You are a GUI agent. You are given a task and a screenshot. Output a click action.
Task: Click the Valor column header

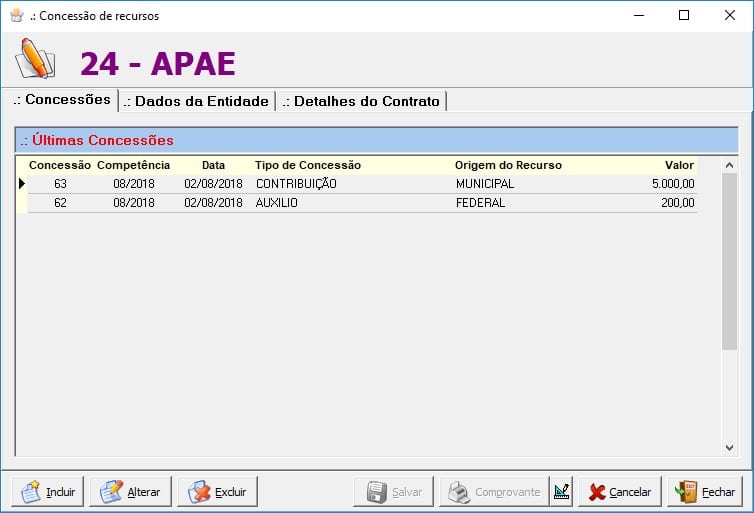pyautogui.click(x=679, y=165)
